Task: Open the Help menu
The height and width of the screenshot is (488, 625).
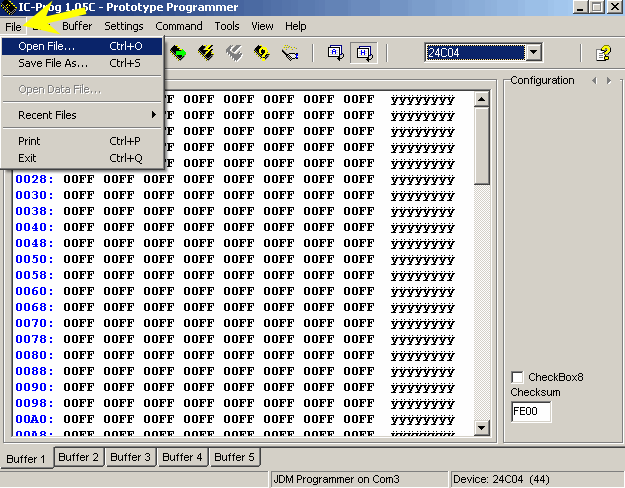Action: point(295,26)
